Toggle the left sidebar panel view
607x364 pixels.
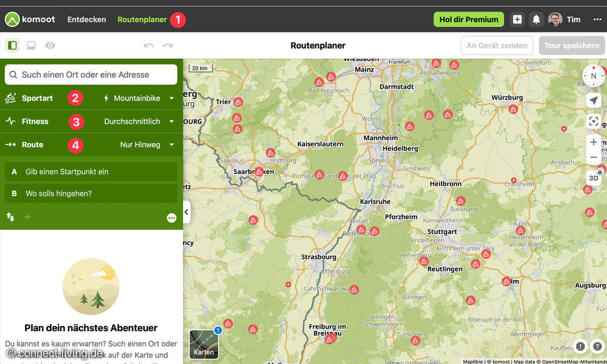pyautogui.click(x=13, y=45)
